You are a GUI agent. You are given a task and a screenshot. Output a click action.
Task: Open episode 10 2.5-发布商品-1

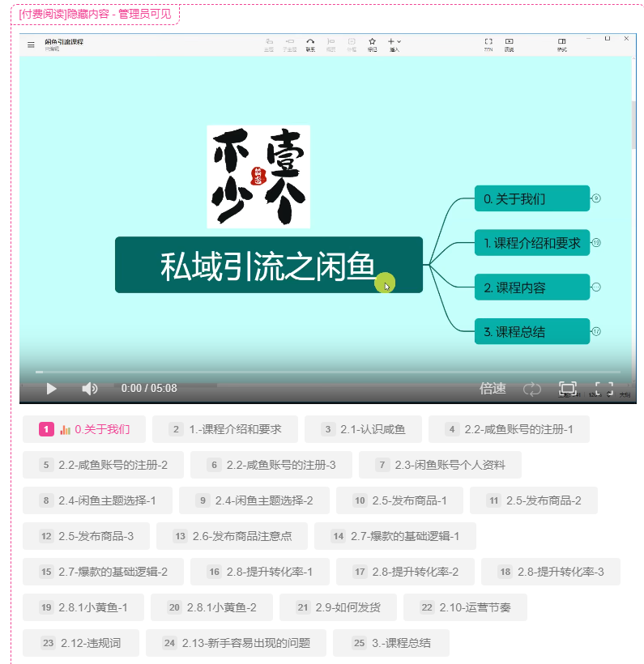pyautogui.click(x=399, y=500)
